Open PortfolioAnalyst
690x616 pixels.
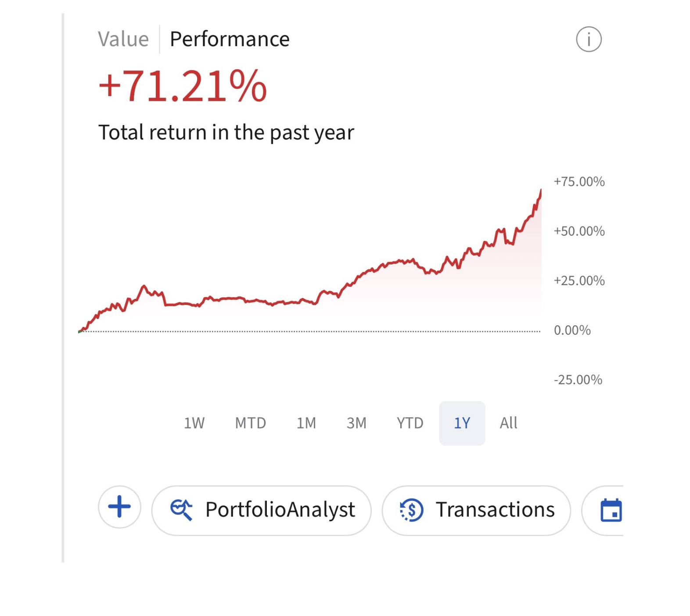coord(280,510)
